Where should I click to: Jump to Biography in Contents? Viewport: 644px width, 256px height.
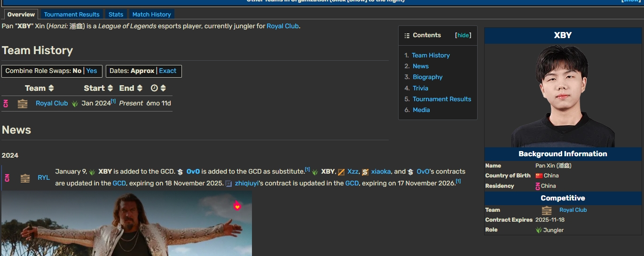428,77
